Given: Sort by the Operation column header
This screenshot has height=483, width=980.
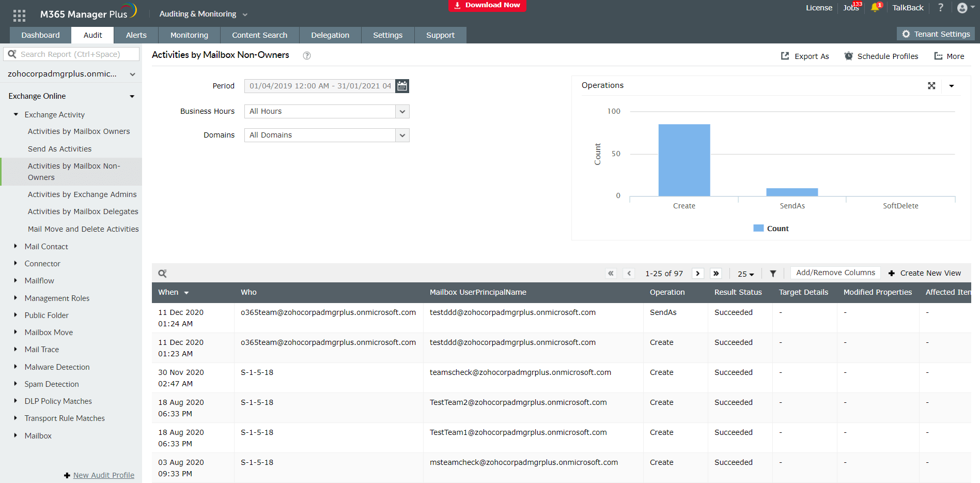Looking at the screenshot, I should [667, 292].
